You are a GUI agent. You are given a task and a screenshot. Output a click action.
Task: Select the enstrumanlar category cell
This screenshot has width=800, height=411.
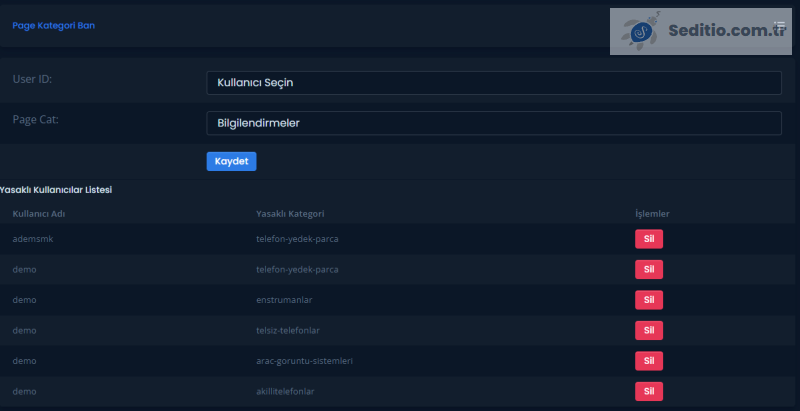pos(284,300)
